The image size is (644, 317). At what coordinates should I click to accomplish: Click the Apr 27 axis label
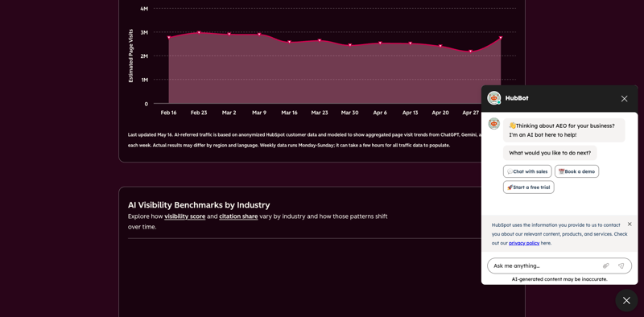click(471, 113)
